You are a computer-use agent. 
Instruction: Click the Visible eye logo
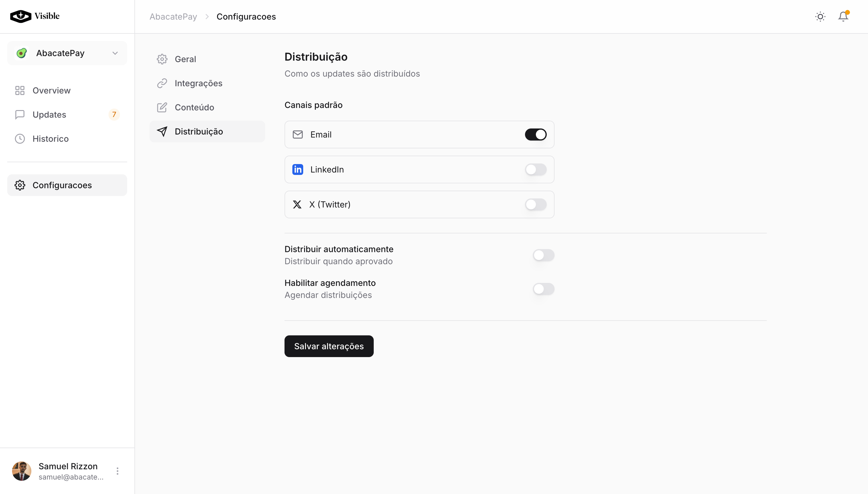pos(21,16)
